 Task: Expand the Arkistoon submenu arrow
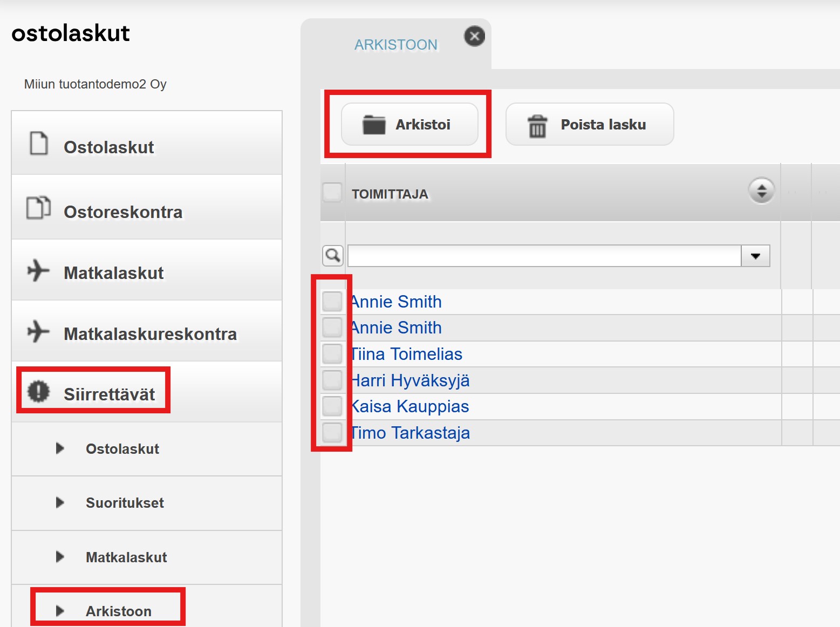(x=60, y=611)
